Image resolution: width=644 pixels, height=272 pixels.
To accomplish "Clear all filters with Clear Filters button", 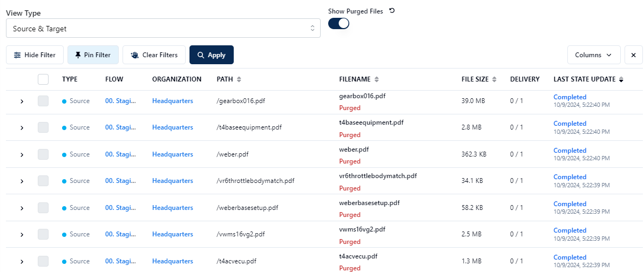I will tap(154, 55).
